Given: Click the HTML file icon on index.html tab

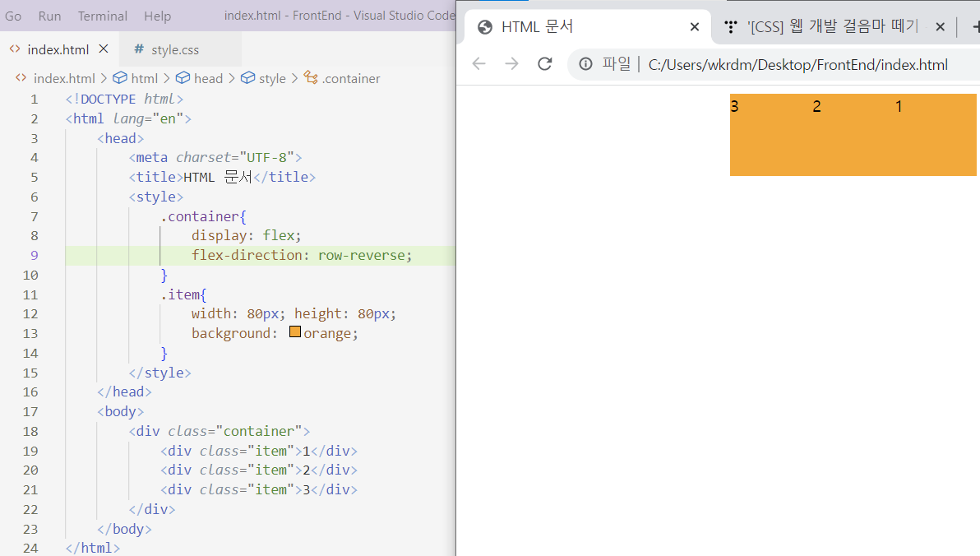Looking at the screenshot, I should click(15, 49).
